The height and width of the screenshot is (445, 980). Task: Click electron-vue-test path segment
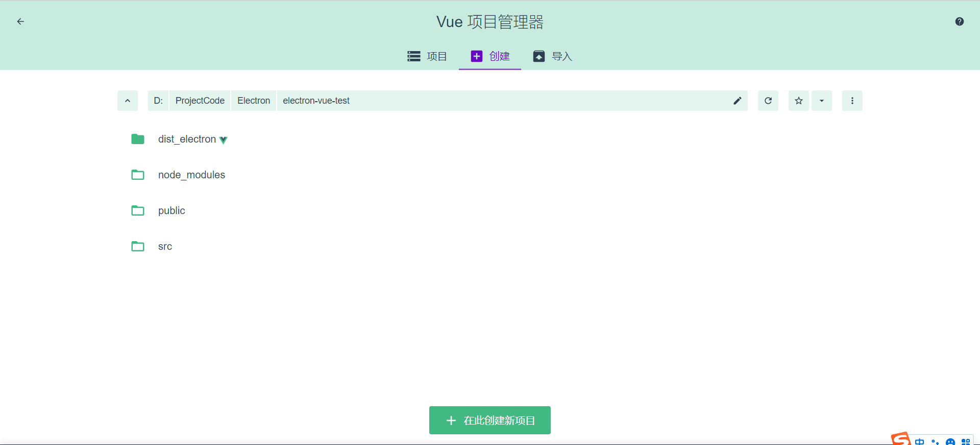[x=316, y=101]
